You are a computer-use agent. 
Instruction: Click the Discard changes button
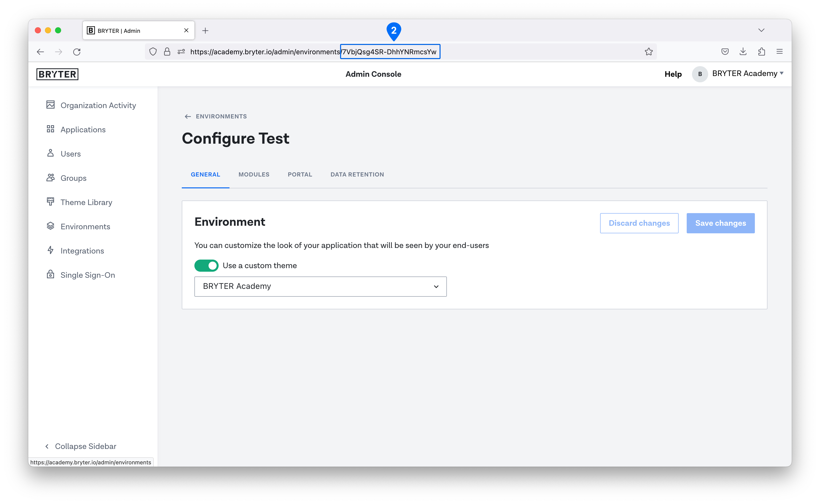point(639,223)
